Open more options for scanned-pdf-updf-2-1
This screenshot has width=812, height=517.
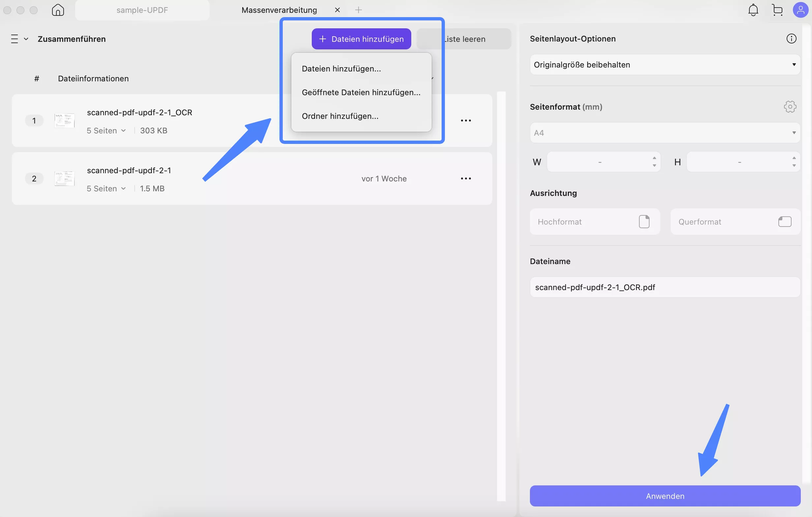[x=466, y=178]
